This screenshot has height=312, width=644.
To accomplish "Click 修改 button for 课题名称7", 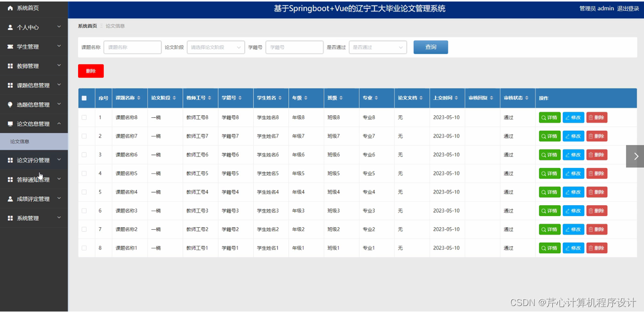I will [573, 136].
